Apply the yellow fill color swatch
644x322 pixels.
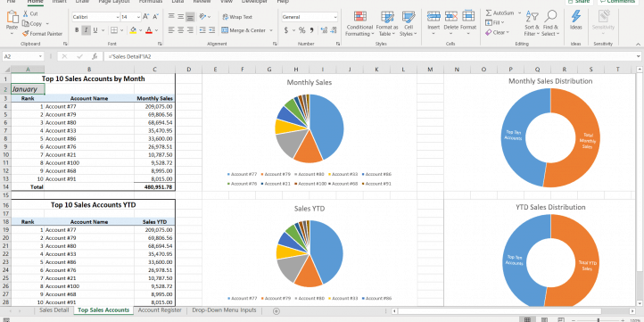click(x=133, y=30)
